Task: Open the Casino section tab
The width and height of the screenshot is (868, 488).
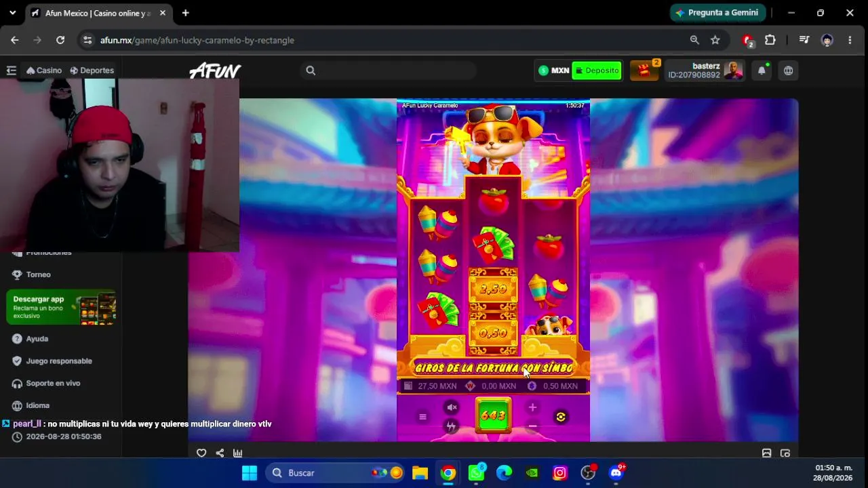Action: tap(44, 70)
